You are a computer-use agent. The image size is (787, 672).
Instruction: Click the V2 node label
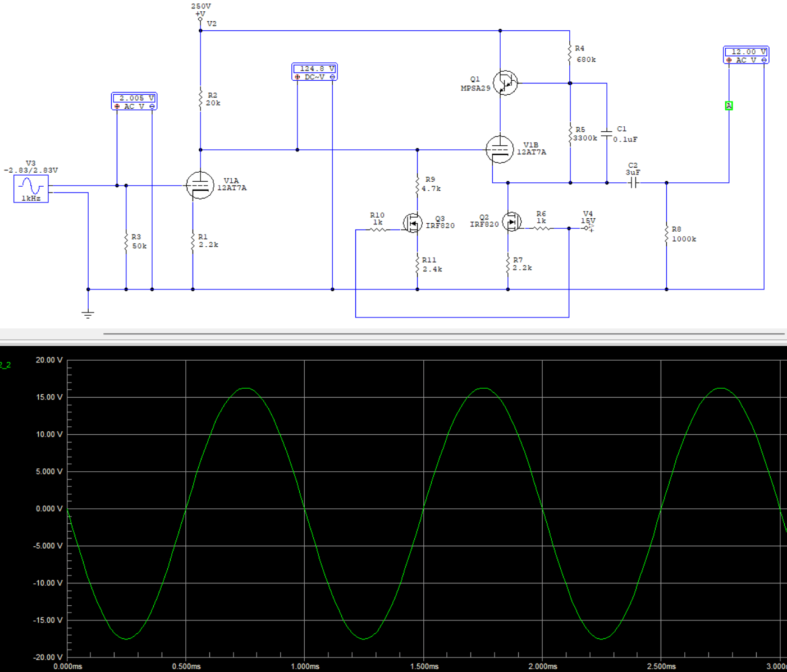(212, 24)
